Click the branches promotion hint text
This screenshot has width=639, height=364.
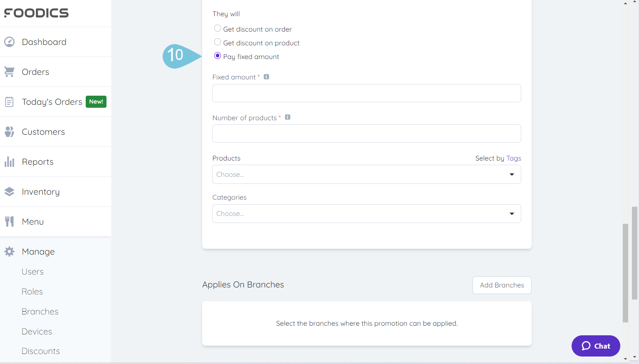click(x=367, y=323)
